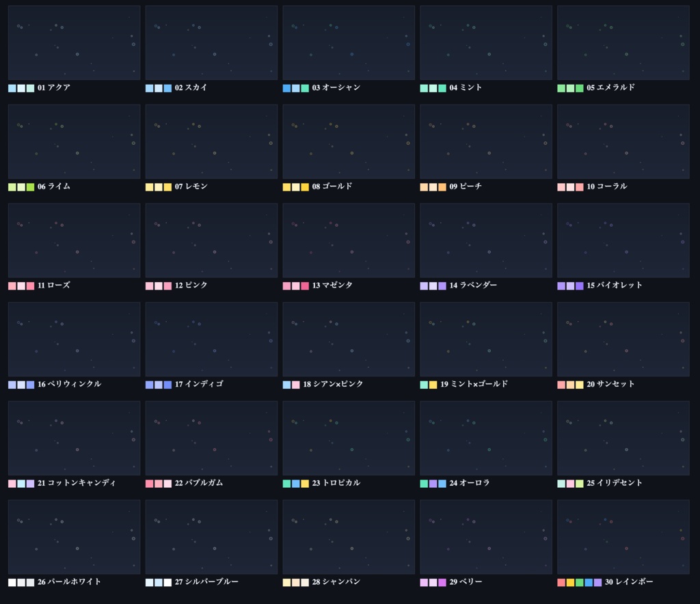The height and width of the screenshot is (604, 700).
Task: Open the 01 アクア preview thumbnail
Action: pyautogui.click(x=74, y=43)
